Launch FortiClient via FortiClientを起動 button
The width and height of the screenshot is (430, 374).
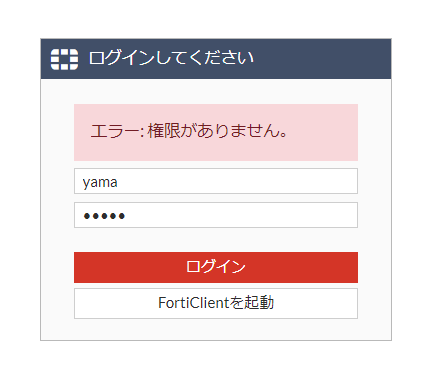pyautogui.click(x=216, y=303)
